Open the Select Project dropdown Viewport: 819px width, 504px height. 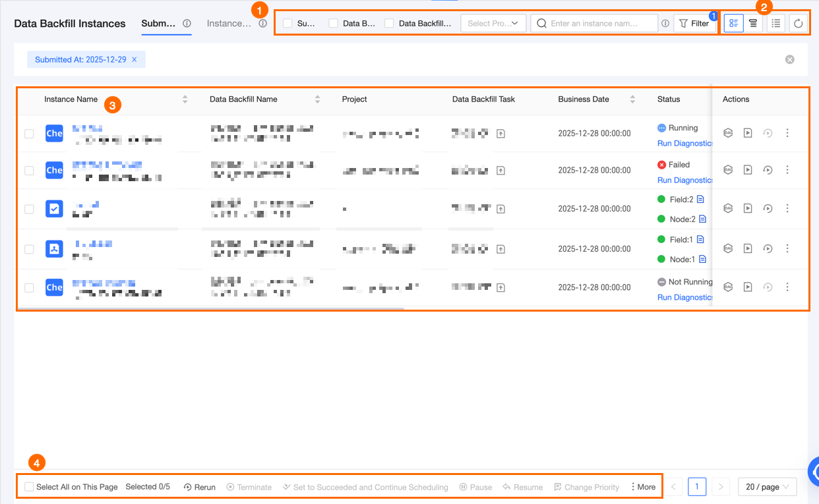click(493, 24)
